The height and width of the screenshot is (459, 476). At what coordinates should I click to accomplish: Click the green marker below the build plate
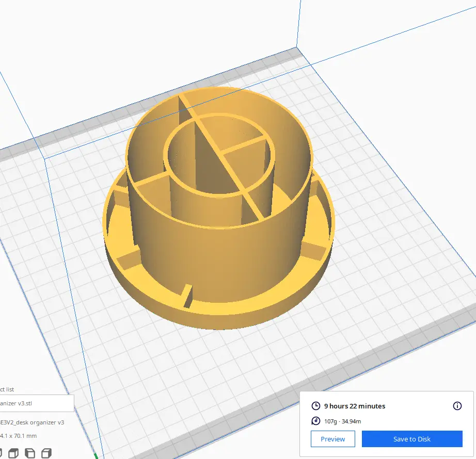[96, 455]
